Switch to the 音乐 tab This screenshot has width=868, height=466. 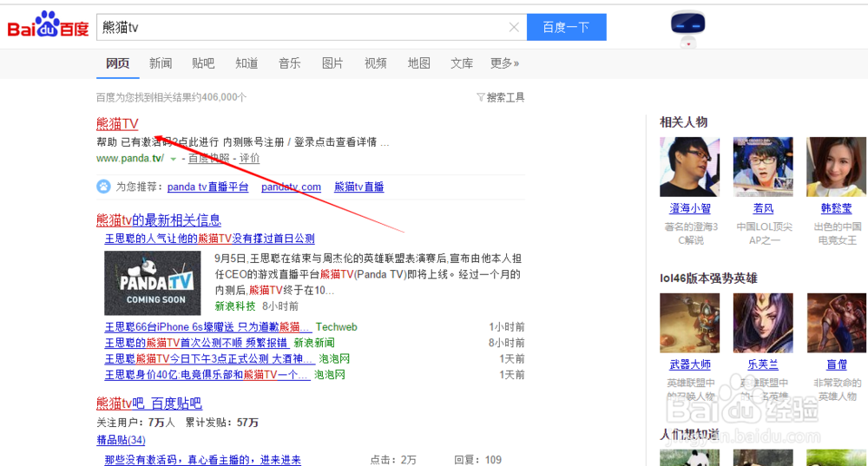pyautogui.click(x=290, y=63)
